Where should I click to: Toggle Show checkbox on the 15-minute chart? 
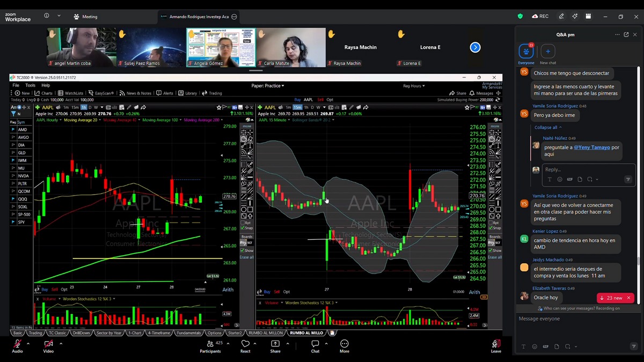[x=489, y=250]
